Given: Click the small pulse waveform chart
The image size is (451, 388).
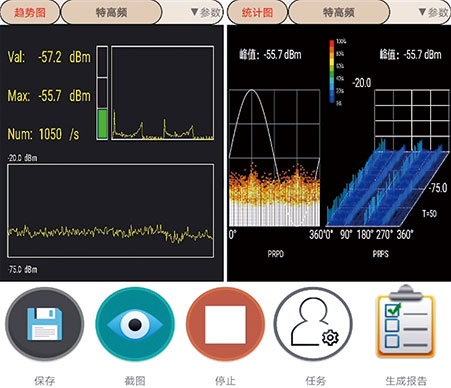Looking at the screenshot, I should coord(162,93).
